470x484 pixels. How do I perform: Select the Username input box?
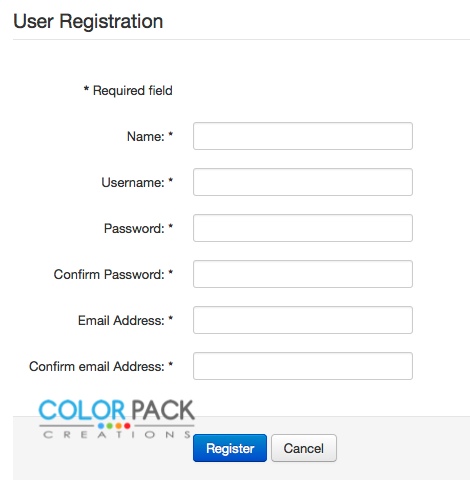[x=303, y=182]
